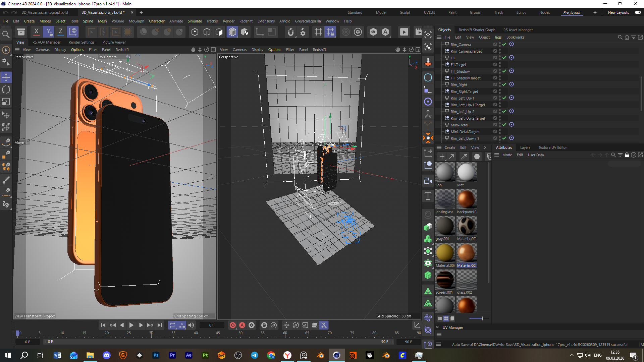Toggle the loop playback mode button
Viewport: 644px width, 362px height.
pyautogui.click(x=172, y=325)
